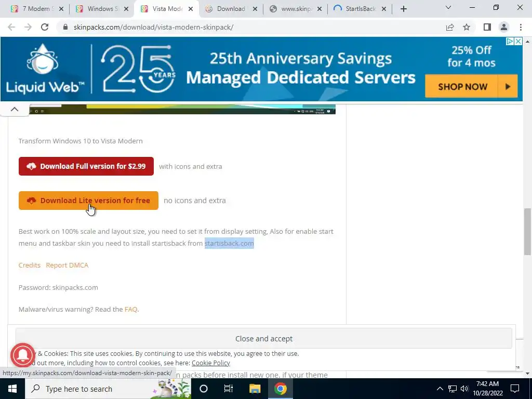Image resolution: width=532 pixels, height=399 pixels.
Task: Open AdChoices info icon
Action: point(510,42)
